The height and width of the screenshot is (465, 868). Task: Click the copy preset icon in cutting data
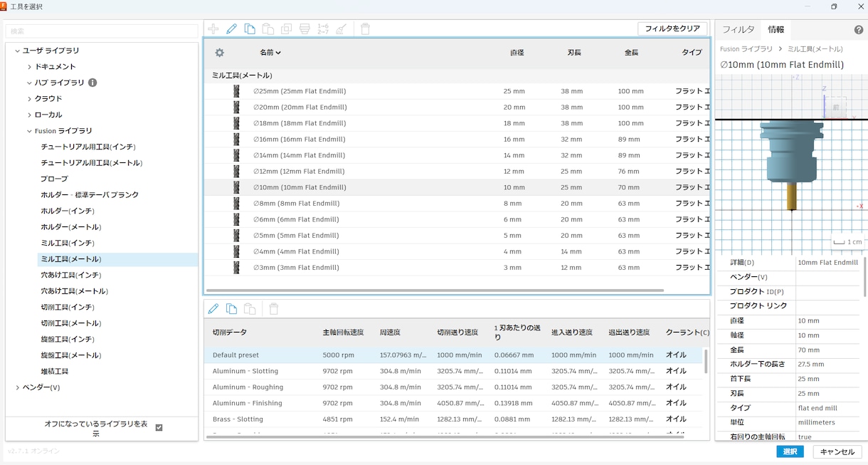[231, 309]
